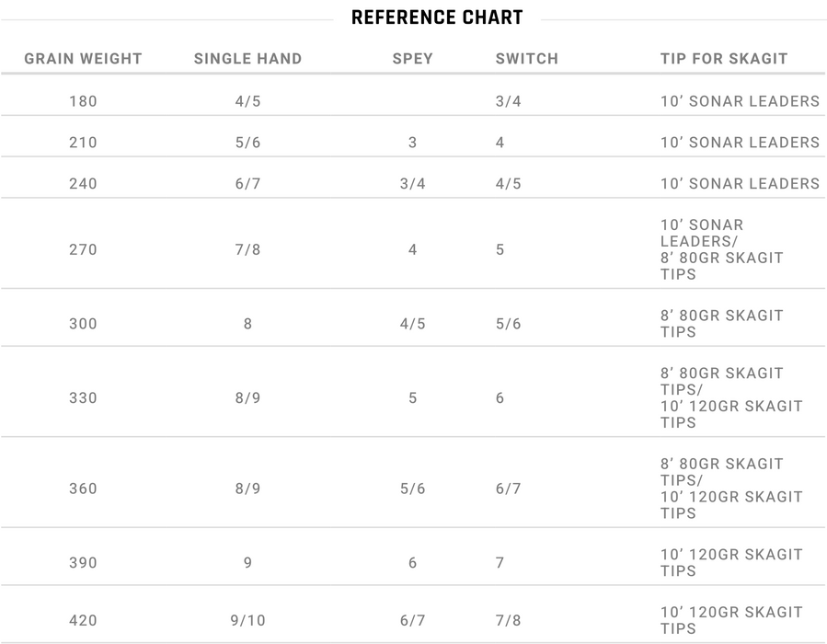Select the SINGLE HAND column header

click(x=247, y=59)
